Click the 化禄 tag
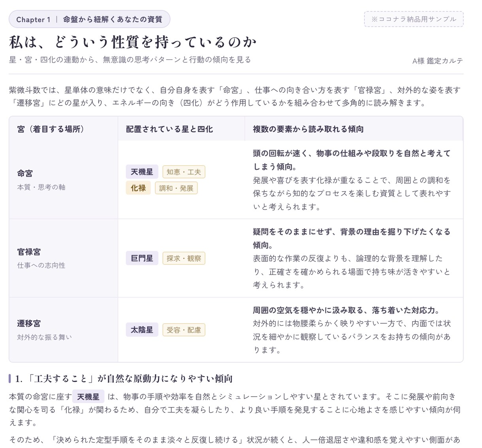 [138, 188]
